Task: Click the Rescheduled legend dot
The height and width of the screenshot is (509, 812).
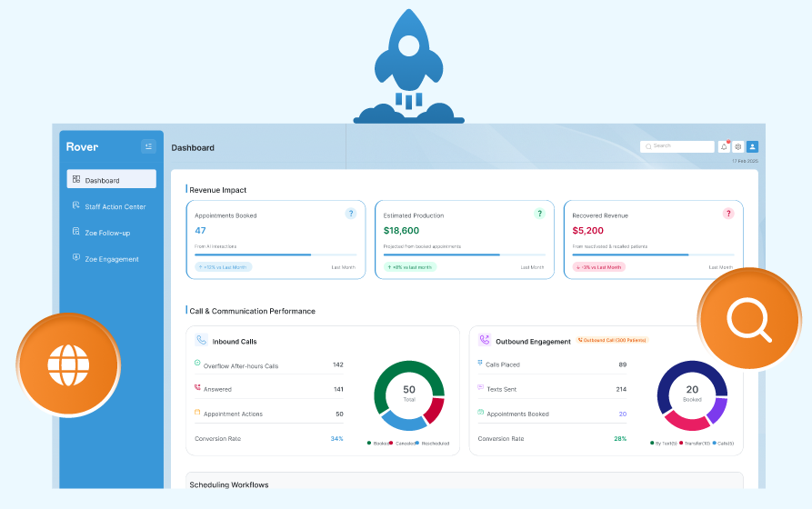Action: (x=416, y=443)
